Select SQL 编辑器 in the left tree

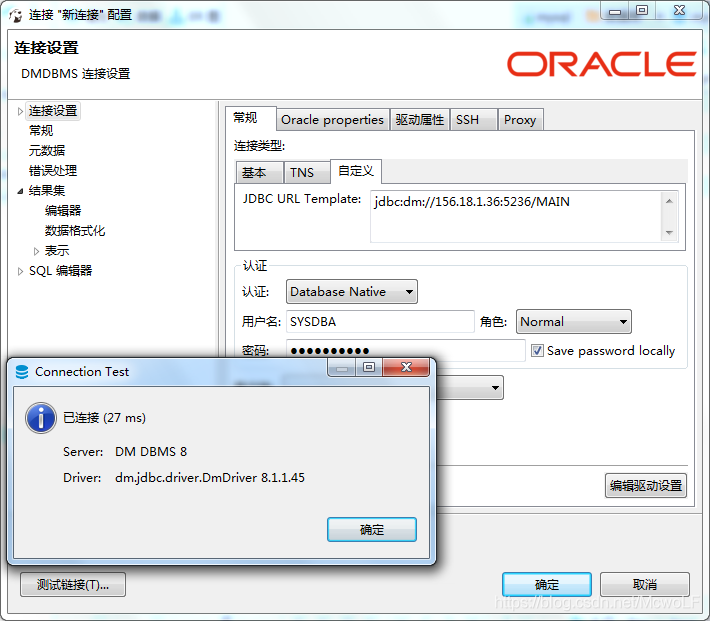(x=61, y=271)
